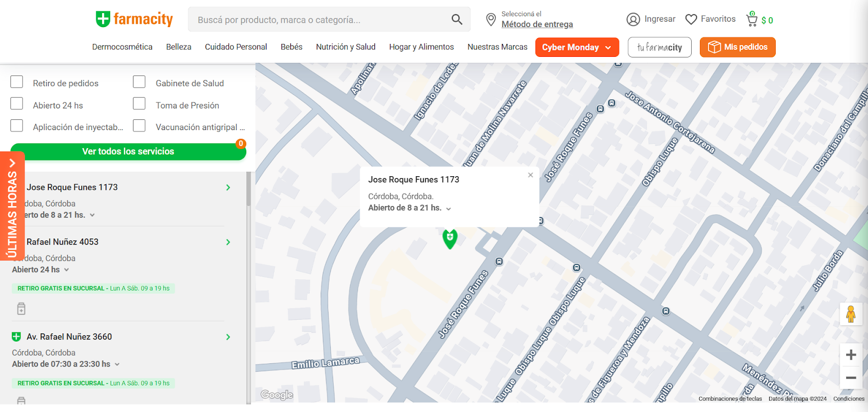Screen dimensions: 868x412
Task: Click the location pin icon in header
Action: point(491,20)
